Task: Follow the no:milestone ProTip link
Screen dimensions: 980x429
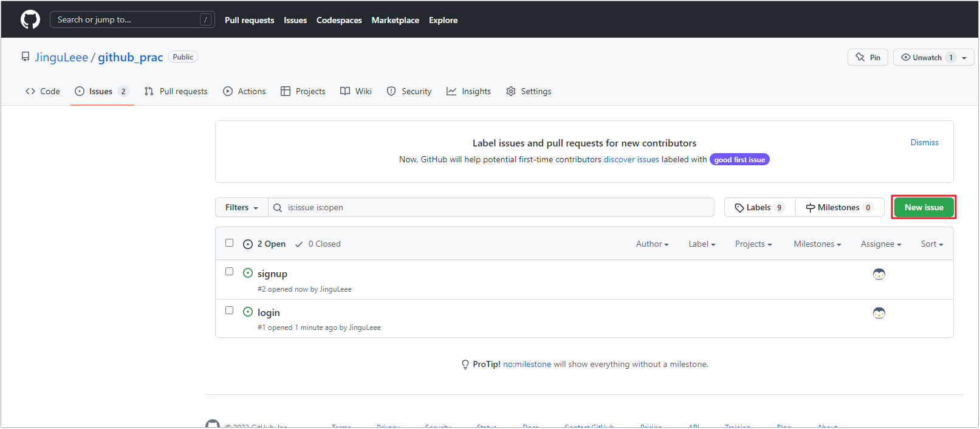Action: (527, 365)
